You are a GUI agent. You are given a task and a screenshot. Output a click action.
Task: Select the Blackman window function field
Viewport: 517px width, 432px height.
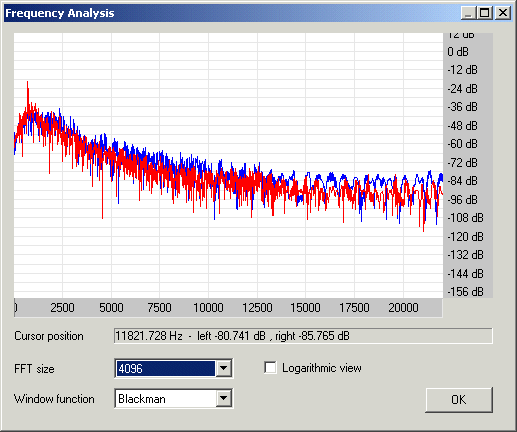point(165,398)
